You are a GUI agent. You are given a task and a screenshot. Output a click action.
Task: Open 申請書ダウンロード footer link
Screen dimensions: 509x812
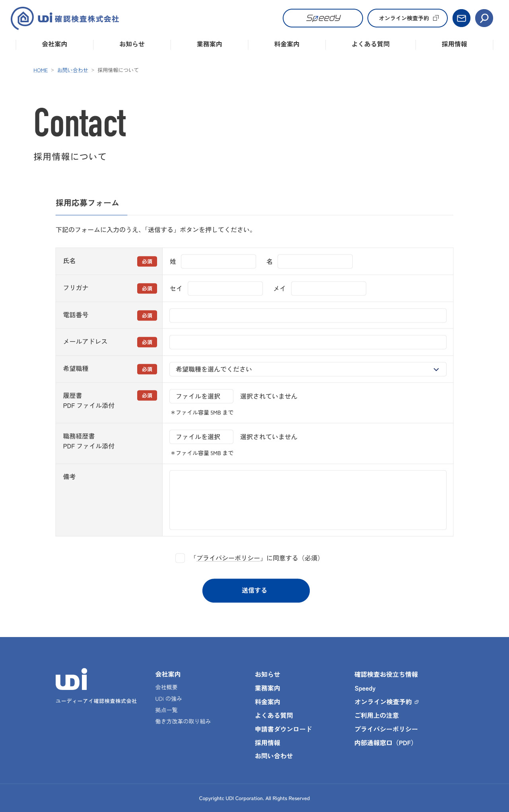[283, 729]
